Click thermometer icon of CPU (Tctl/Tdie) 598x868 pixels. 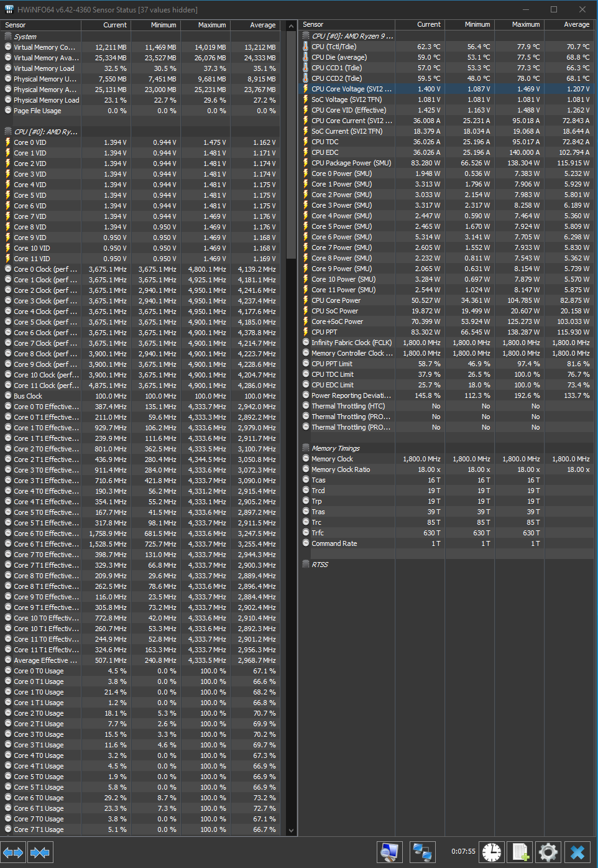pyautogui.click(x=306, y=46)
